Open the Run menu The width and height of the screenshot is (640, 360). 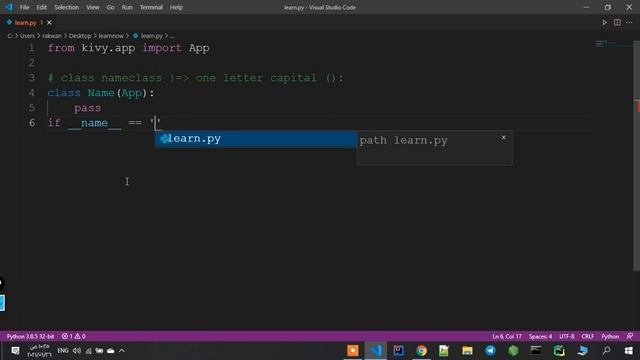(127, 7)
